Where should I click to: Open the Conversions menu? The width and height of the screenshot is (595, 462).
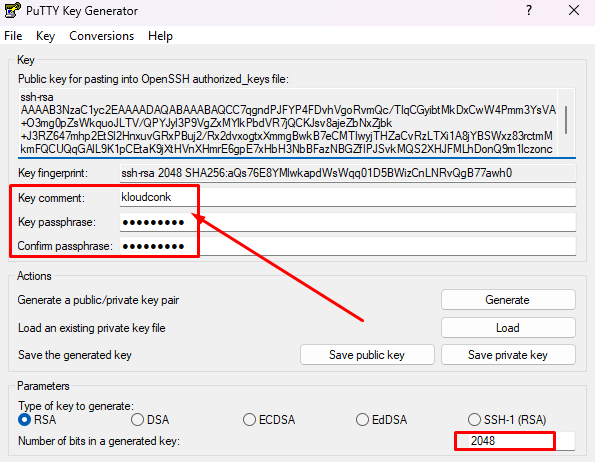(101, 36)
